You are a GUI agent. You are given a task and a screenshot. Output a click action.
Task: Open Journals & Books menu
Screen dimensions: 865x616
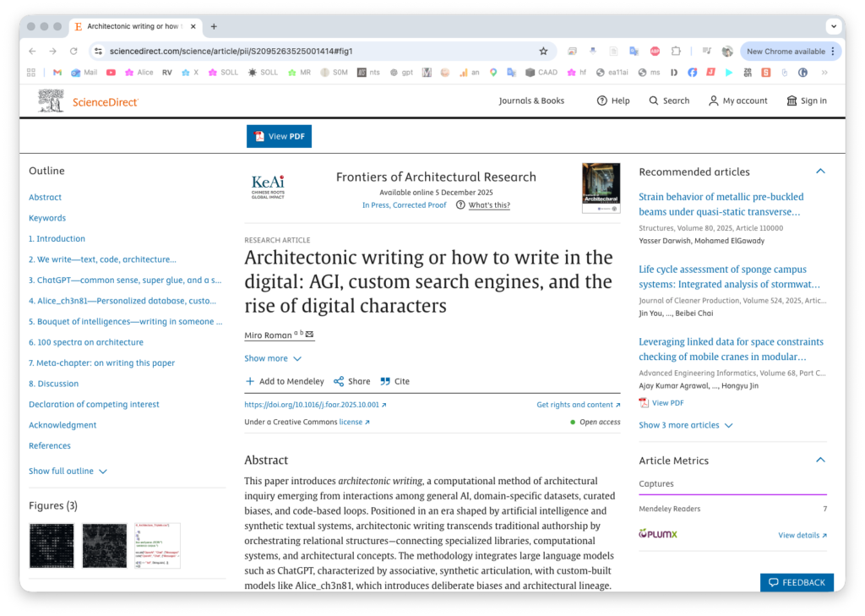(531, 101)
